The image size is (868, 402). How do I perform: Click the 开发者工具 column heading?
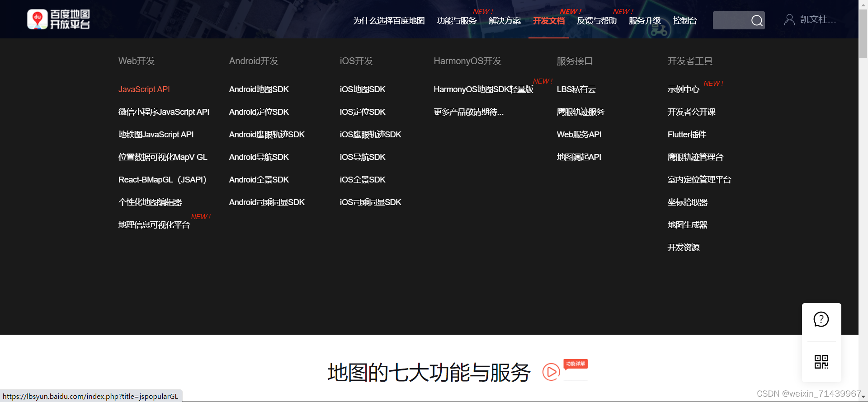[690, 61]
